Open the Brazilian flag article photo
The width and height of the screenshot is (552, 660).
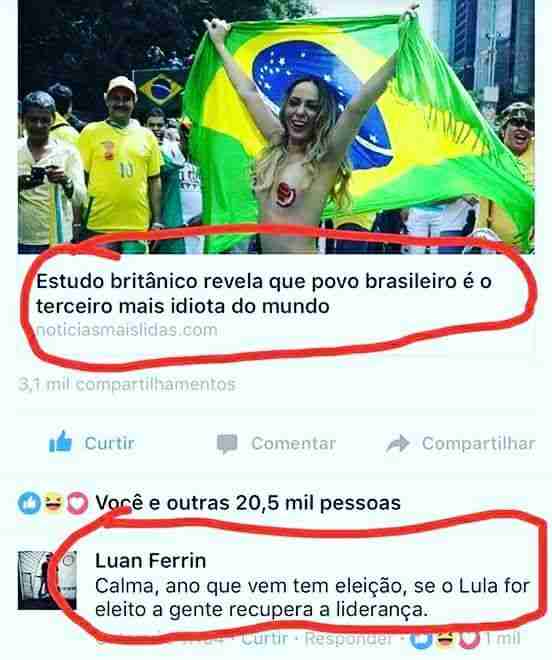276,126
